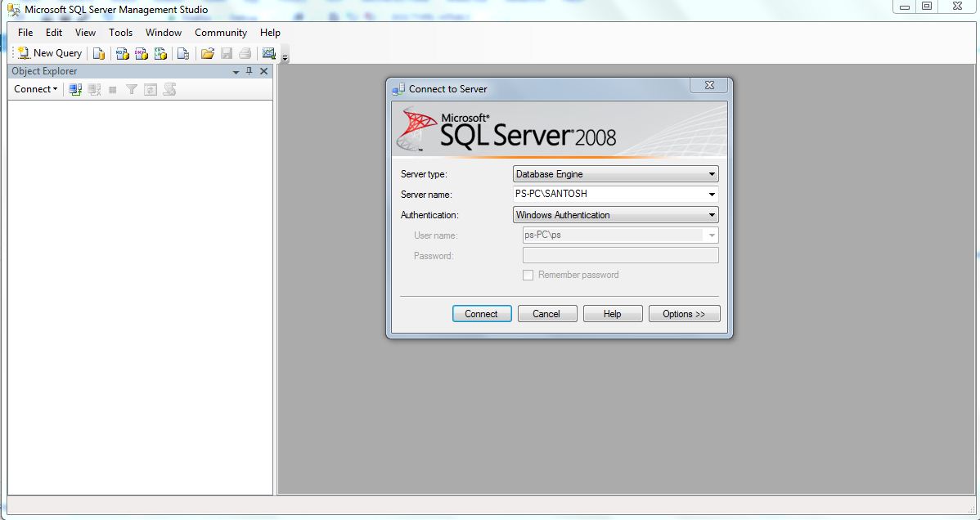Restore down the Management Studio window

tap(927, 7)
